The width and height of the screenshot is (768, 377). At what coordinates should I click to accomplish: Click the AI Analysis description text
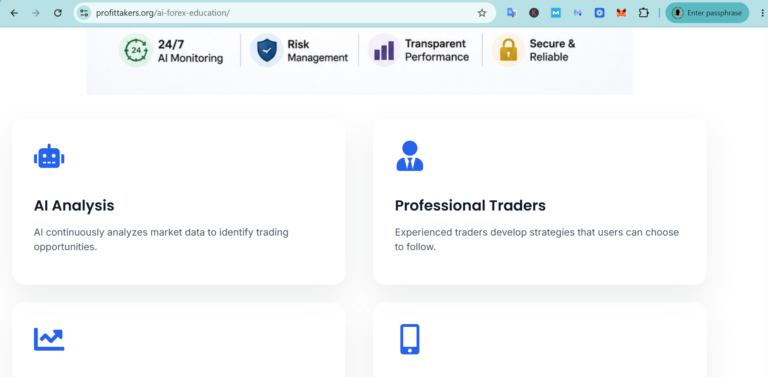161,239
